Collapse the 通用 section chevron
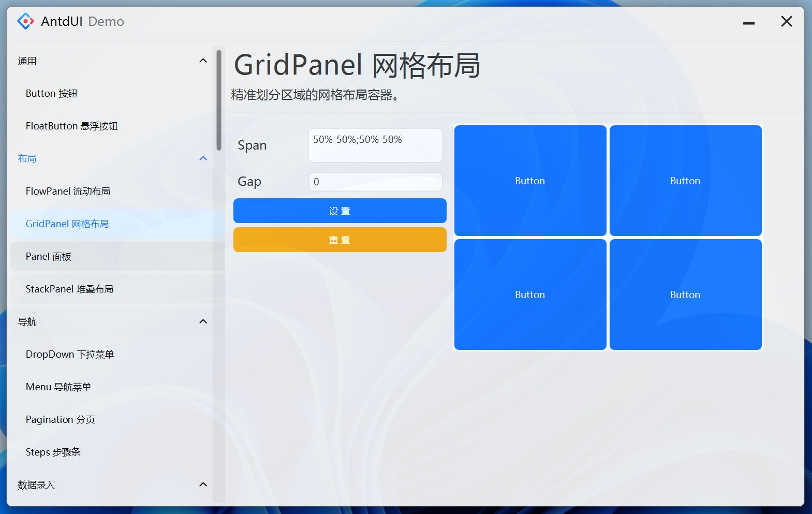Screen dimensions: 812x514 point(203,61)
